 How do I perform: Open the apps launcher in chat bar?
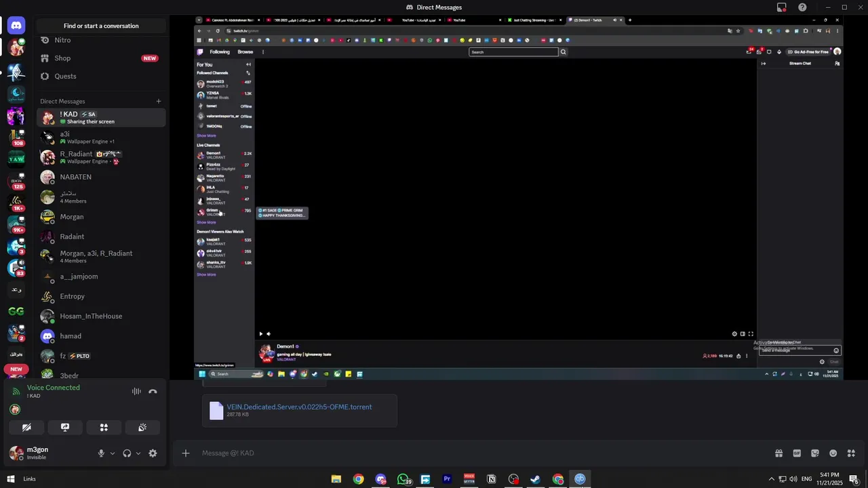click(851, 453)
